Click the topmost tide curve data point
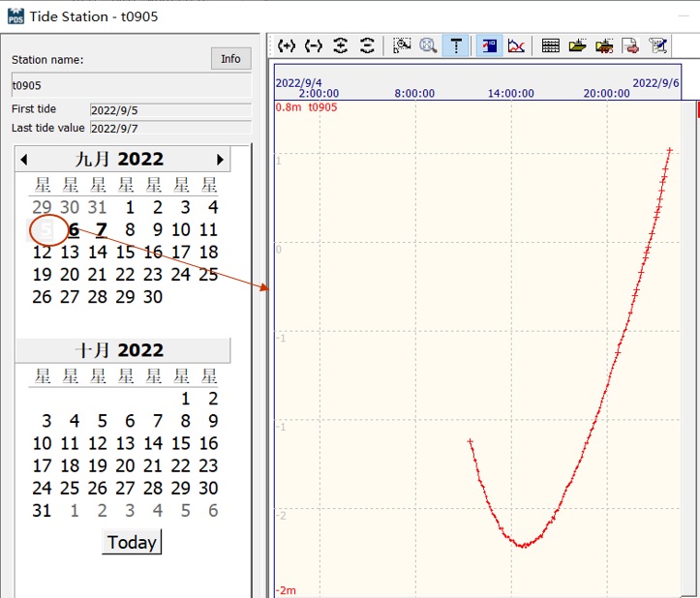 click(670, 151)
